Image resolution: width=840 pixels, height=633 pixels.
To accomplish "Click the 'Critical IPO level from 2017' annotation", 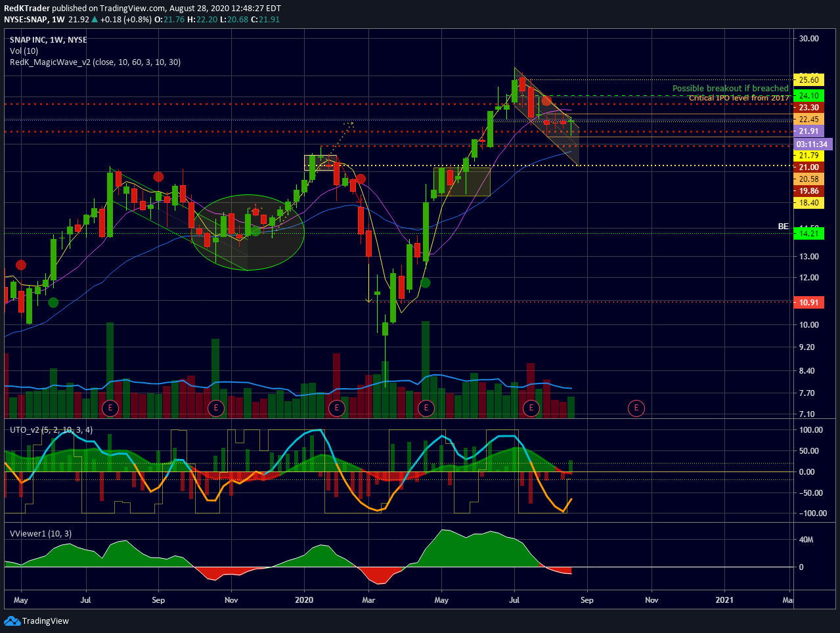I will 739,98.
